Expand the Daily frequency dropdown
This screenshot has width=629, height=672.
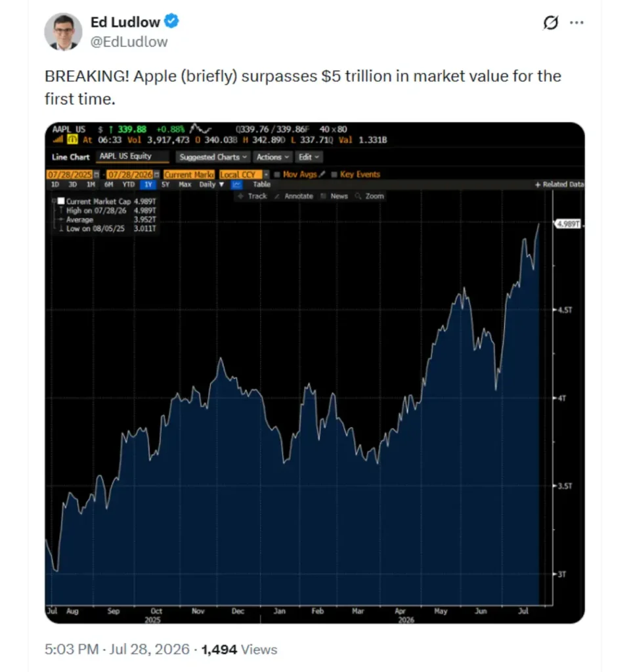[211, 184]
